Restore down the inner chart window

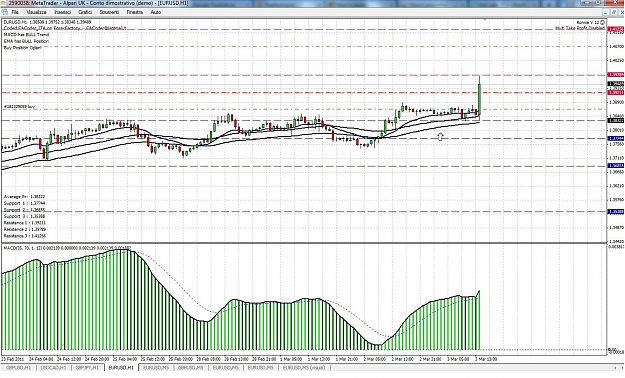tap(614, 12)
